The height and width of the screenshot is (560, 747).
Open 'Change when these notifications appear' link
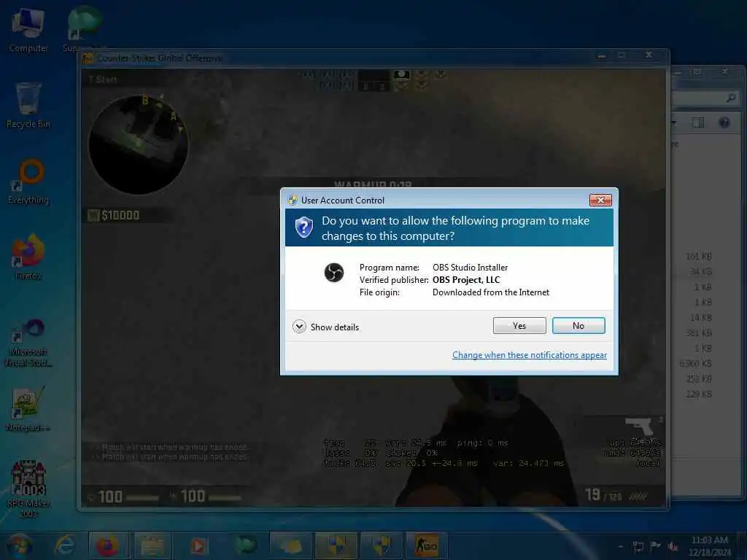530,355
